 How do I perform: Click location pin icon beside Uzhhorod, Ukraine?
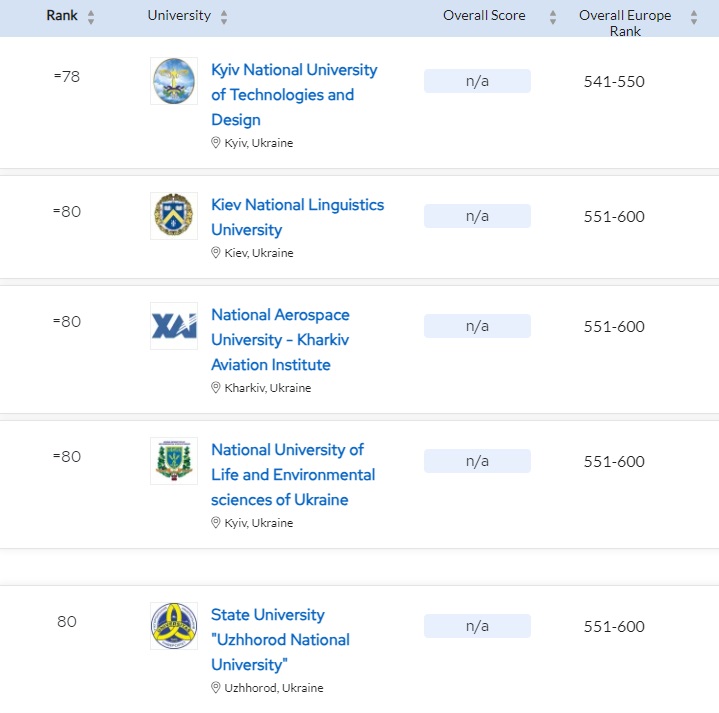click(216, 688)
